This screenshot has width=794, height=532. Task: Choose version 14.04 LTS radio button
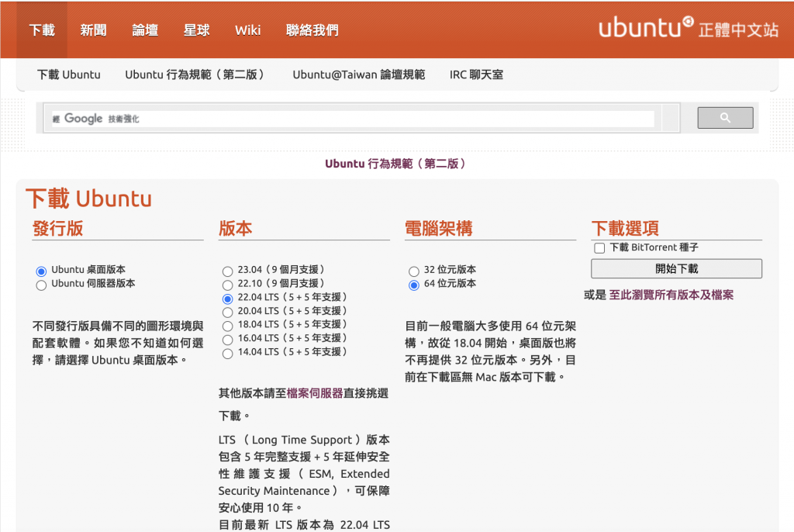point(227,353)
